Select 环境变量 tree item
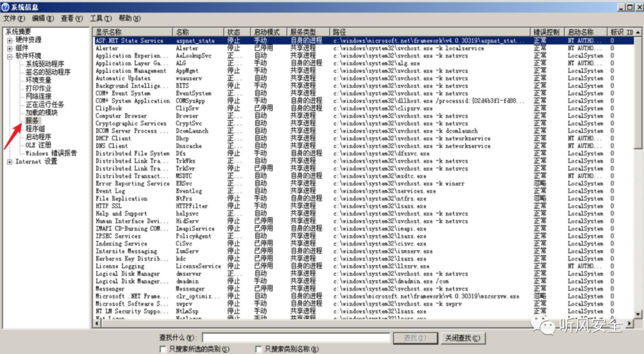The height and width of the screenshot is (354, 644). click(38, 80)
